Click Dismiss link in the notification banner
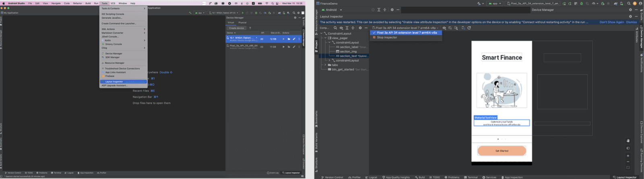This screenshot has width=644, height=179. pos(631,22)
